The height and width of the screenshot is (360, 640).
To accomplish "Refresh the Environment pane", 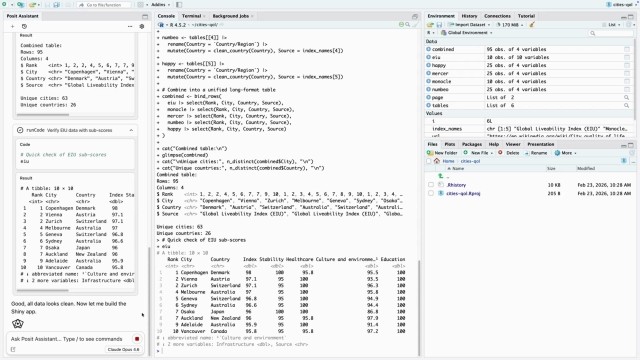I will (630, 25).
